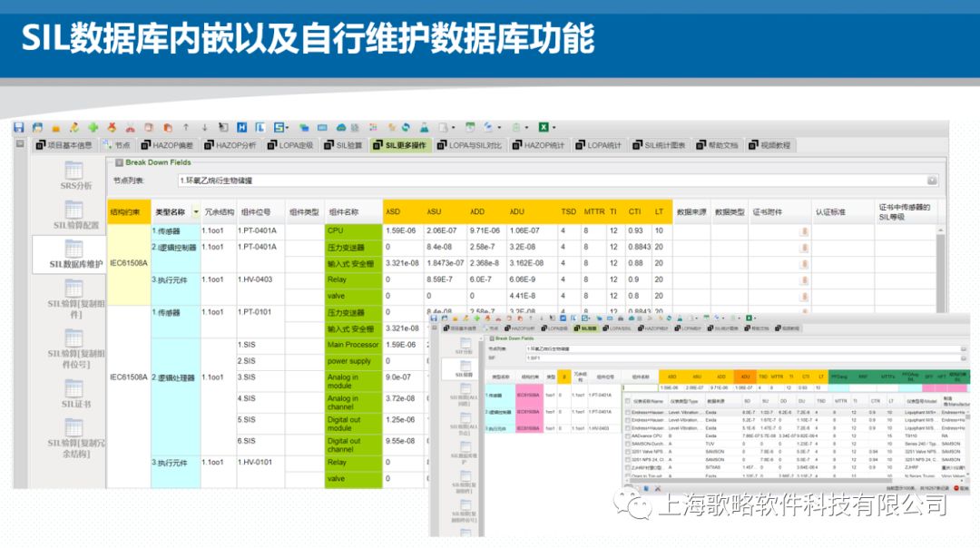Open the 帮助文档 tab
Image resolution: width=980 pixels, height=548 pixels.
point(717,145)
